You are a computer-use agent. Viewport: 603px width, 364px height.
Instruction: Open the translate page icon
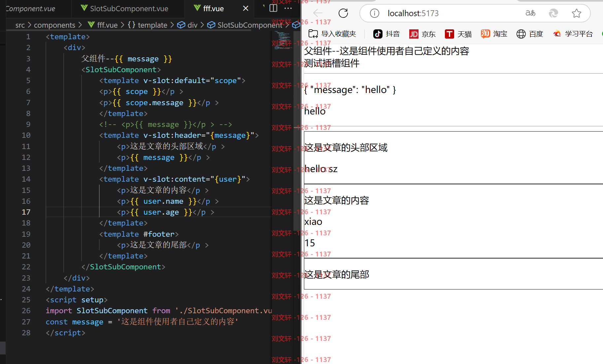(530, 13)
